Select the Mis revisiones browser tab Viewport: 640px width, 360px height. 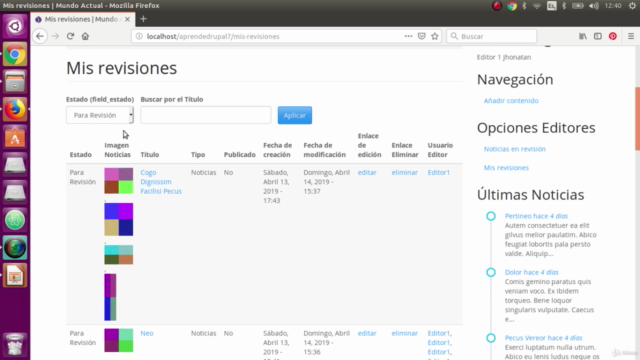pyautogui.click(x=83, y=19)
